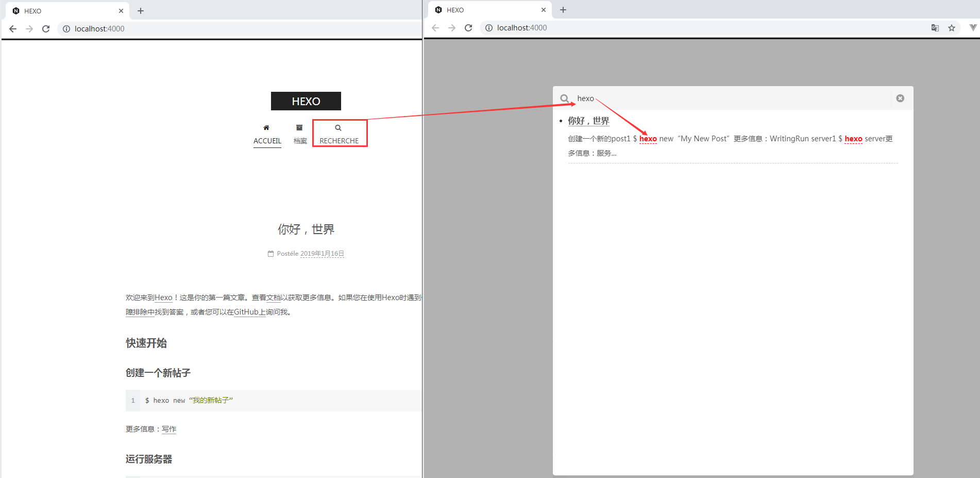Click the calendar icon beside the post date
Image resolution: width=980 pixels, height=478 pixels.
[271, 253]
